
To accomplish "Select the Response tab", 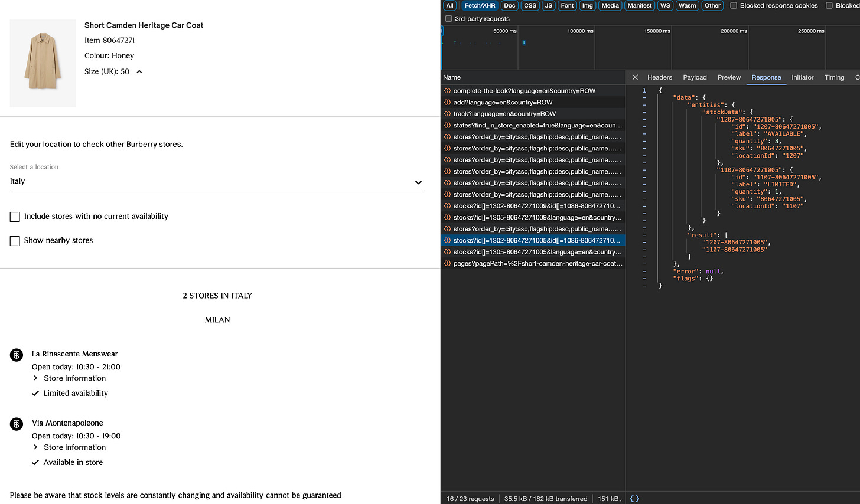I will (x=766, y=77).
